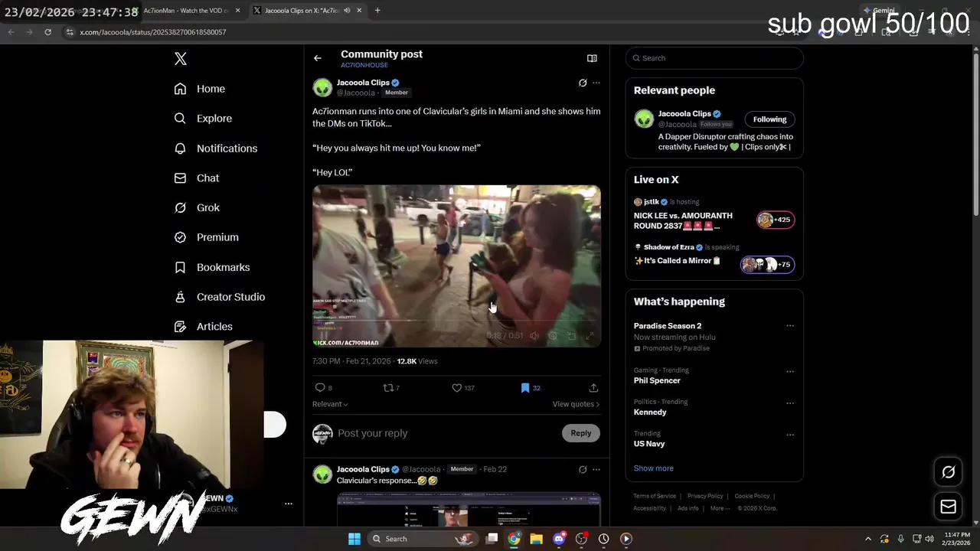Click the repost icon with 7
This screenshot has width=980, height=551.
[391, 388]
